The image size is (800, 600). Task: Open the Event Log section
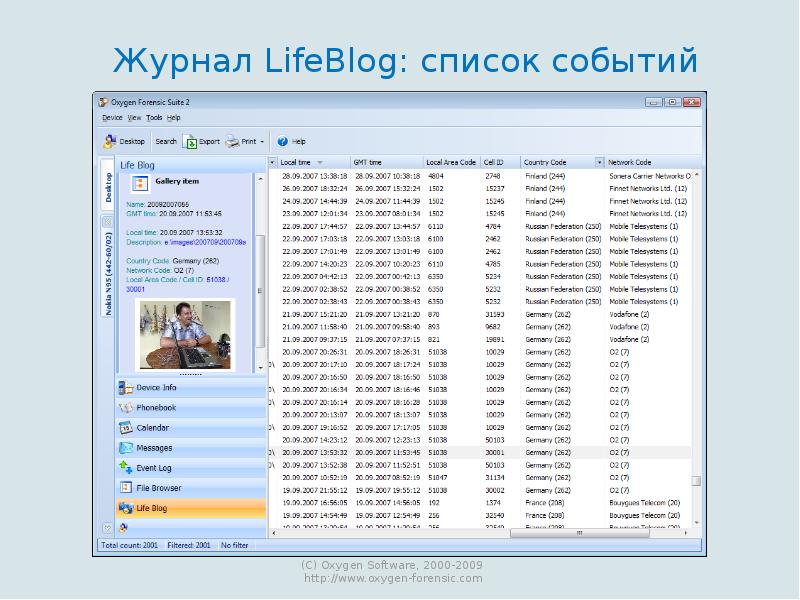(x=154, y=468)
